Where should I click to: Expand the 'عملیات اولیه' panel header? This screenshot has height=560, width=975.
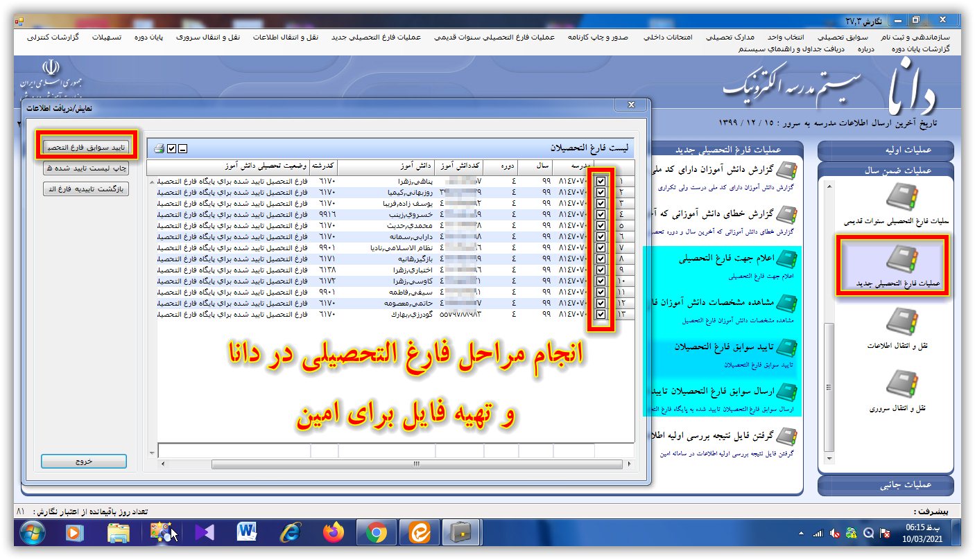click(x=886, y=150)
